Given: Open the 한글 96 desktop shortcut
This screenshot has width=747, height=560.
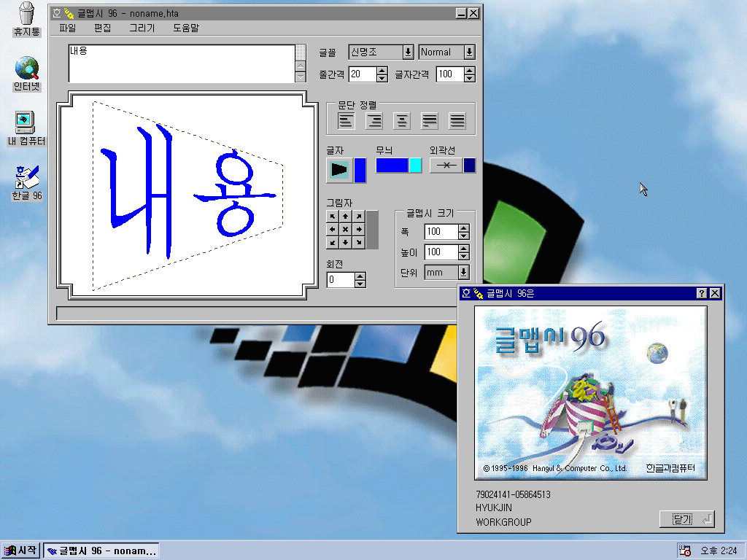Looking at the screenshot, I should tap(27, 183).
